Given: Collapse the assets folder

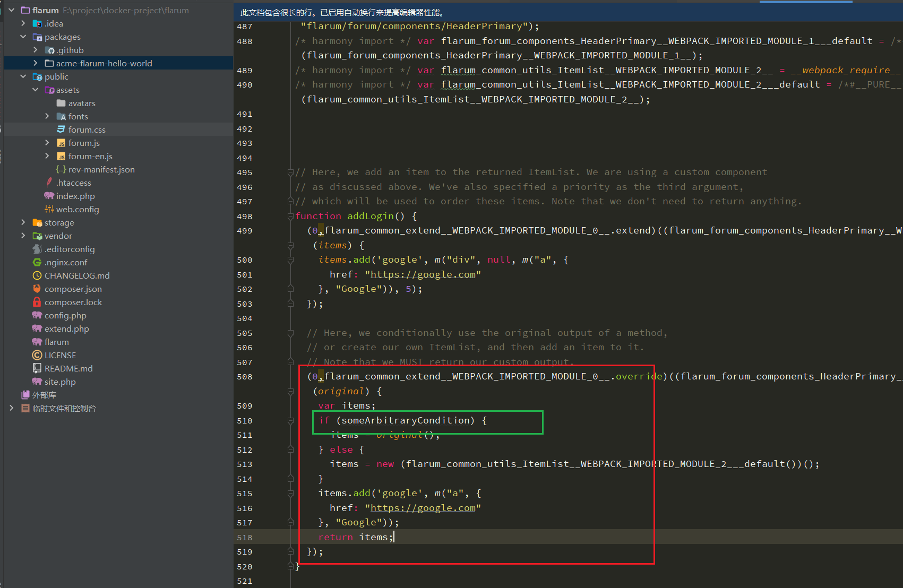Looking at the screenshot, I should click(35, 90).
